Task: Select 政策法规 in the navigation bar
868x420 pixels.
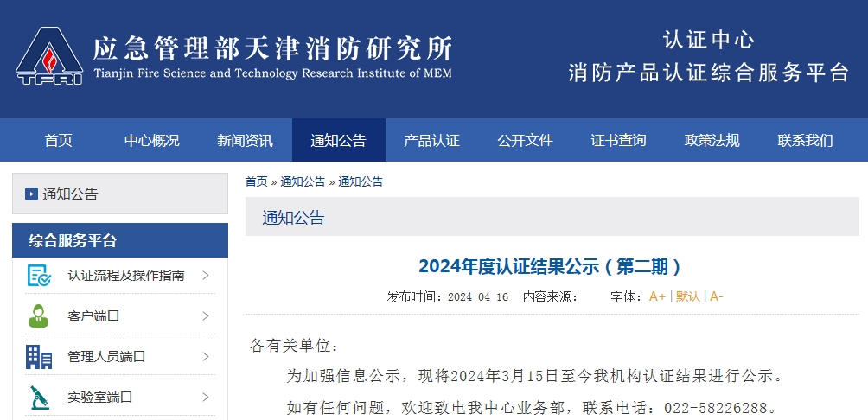Action: 712,141
